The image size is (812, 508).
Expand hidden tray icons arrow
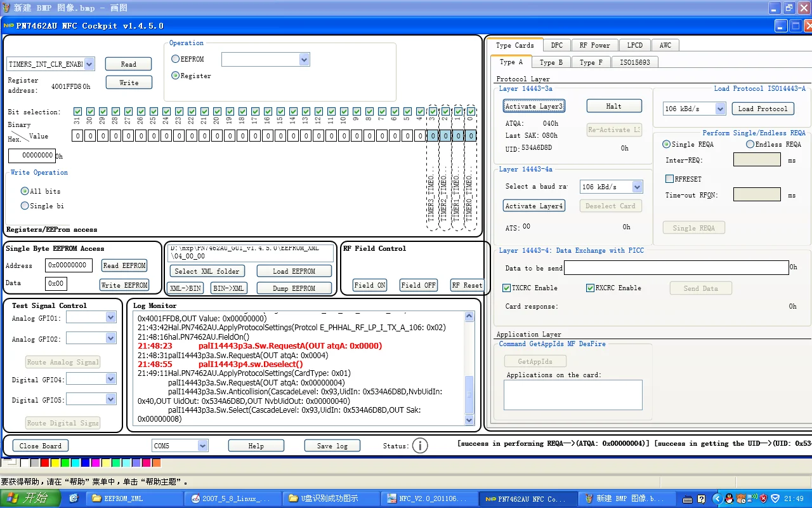point(717,498)
